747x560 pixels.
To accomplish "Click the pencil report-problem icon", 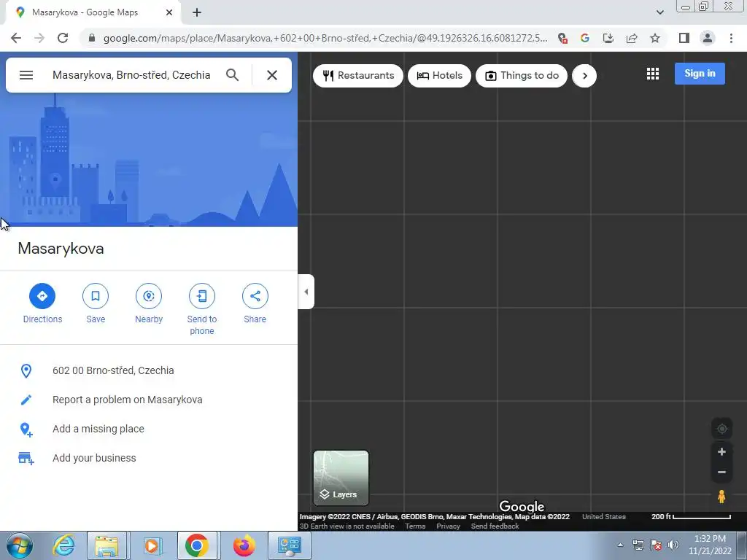I will [x=26, y=400].
